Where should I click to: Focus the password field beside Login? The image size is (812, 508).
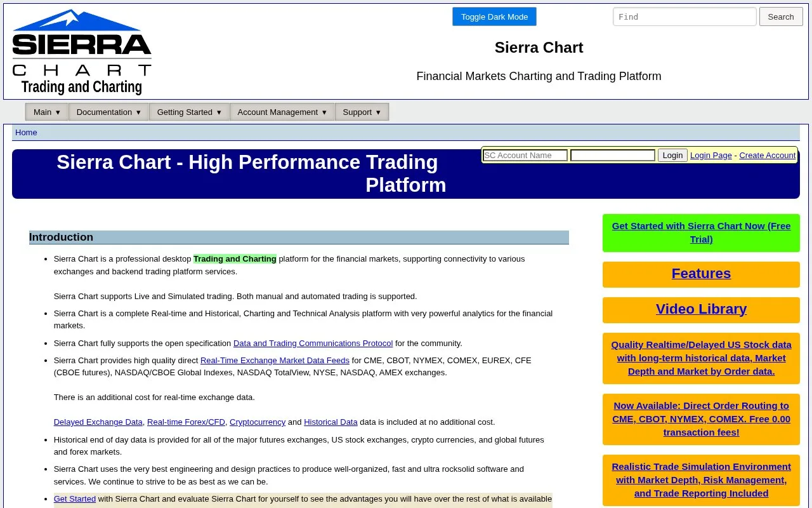coord(613,155)
